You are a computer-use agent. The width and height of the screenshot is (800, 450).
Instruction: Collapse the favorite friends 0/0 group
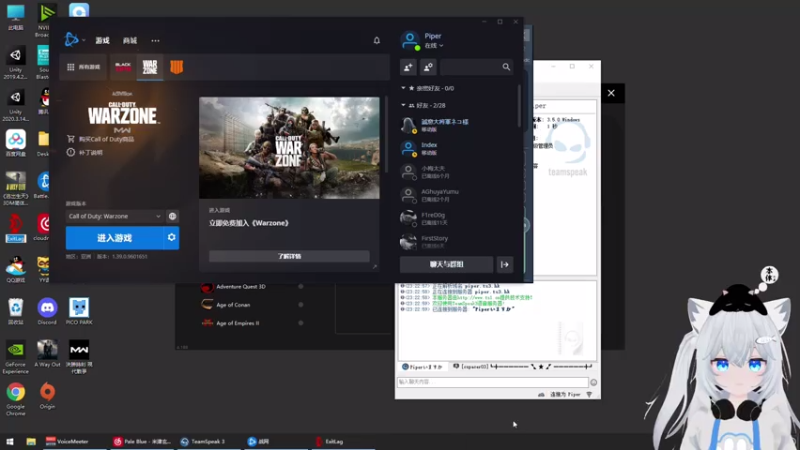403,88
